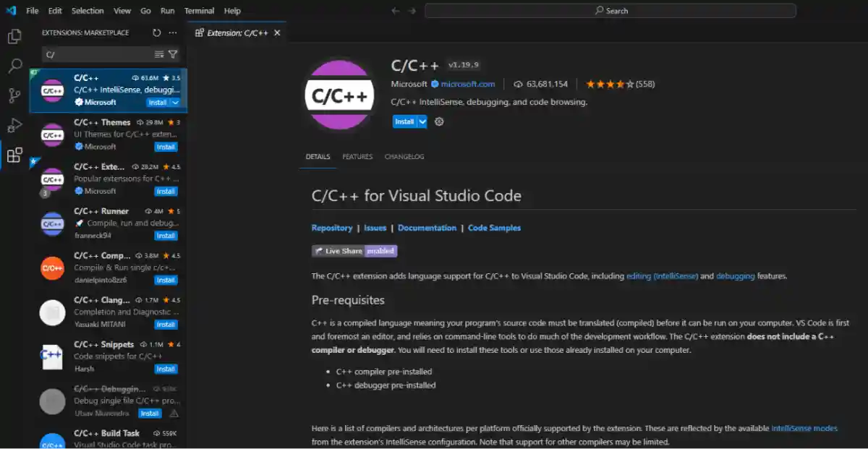Image resolution: width=868 pixels, height=449 pixels.
Task: Open the Repository link
Action: click(332, 227)
